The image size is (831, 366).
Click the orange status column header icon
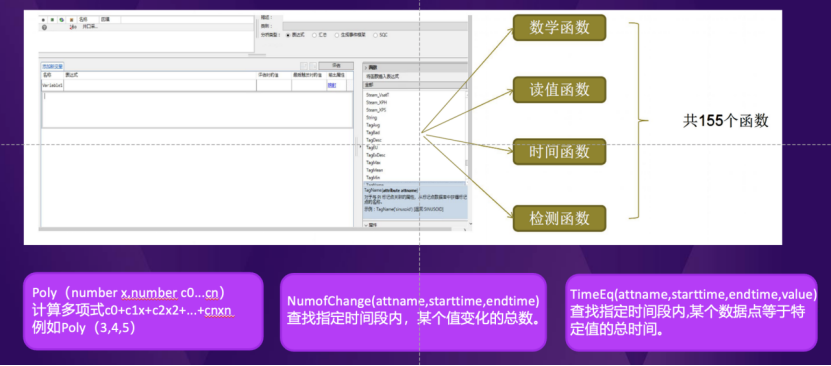click(x=72, y=20)
